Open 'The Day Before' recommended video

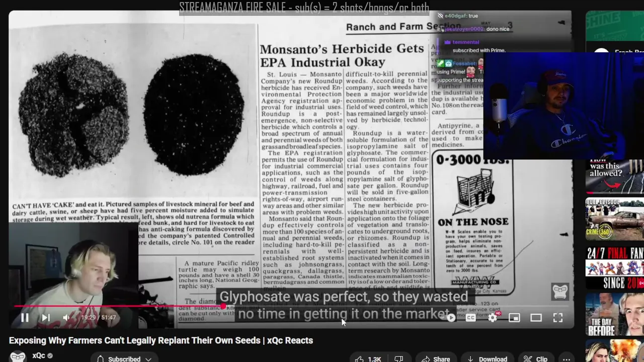[614, 314]
